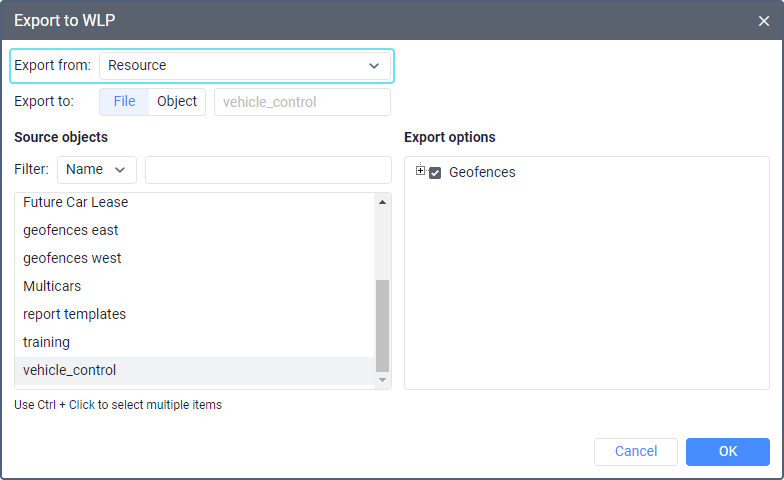
Task: Switch export destination to Object
Action: pos(177,102)
